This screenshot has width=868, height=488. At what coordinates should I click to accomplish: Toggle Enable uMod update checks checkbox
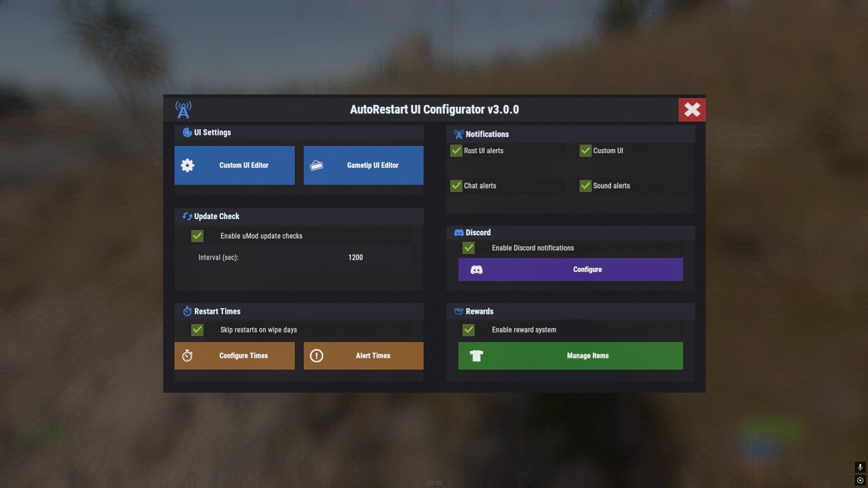[197, 236]
